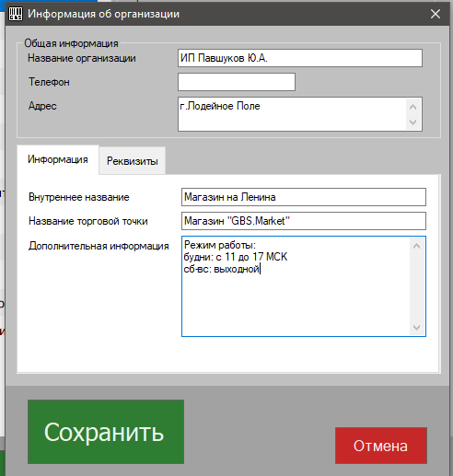The image size is (453, 476).
Task: Click the green Сохранить button
Action: click(x=106, y=432)
